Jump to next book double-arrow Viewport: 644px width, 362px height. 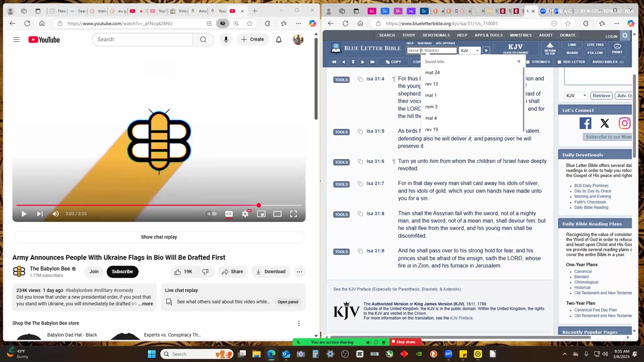click(372, 62)
